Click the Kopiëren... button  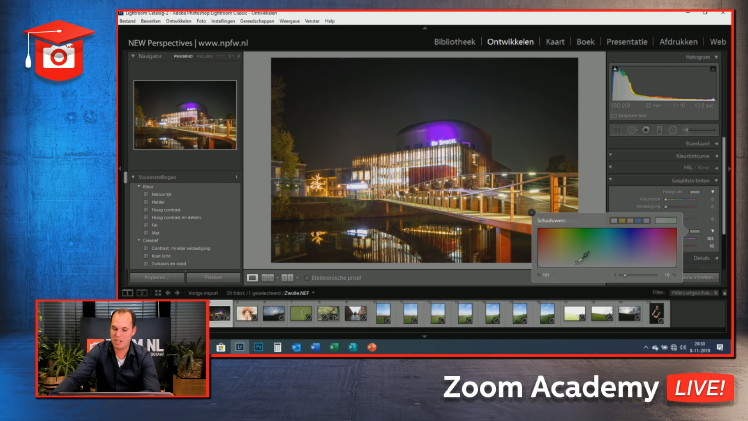point(157,277)
